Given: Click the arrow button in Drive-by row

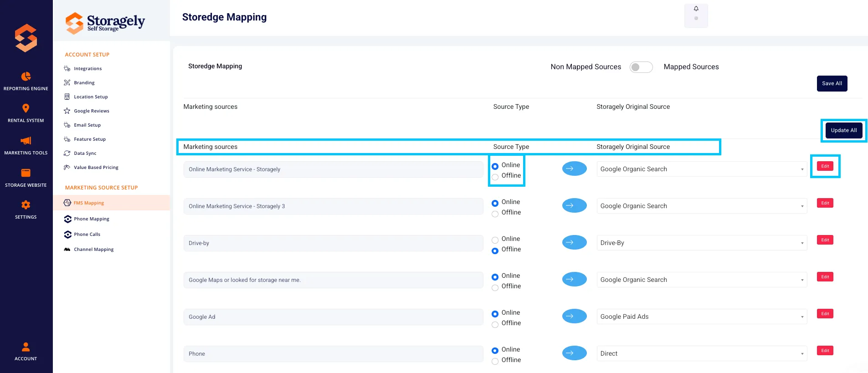Looking at the screenshot, I should [x=574, y=242].
